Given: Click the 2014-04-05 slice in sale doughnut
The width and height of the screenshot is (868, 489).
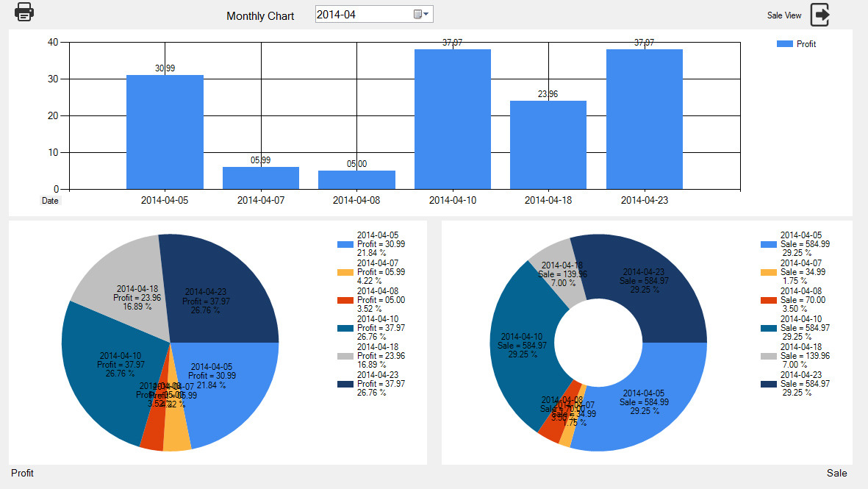Looking at the screenshot, I should [x=639, y=404].
